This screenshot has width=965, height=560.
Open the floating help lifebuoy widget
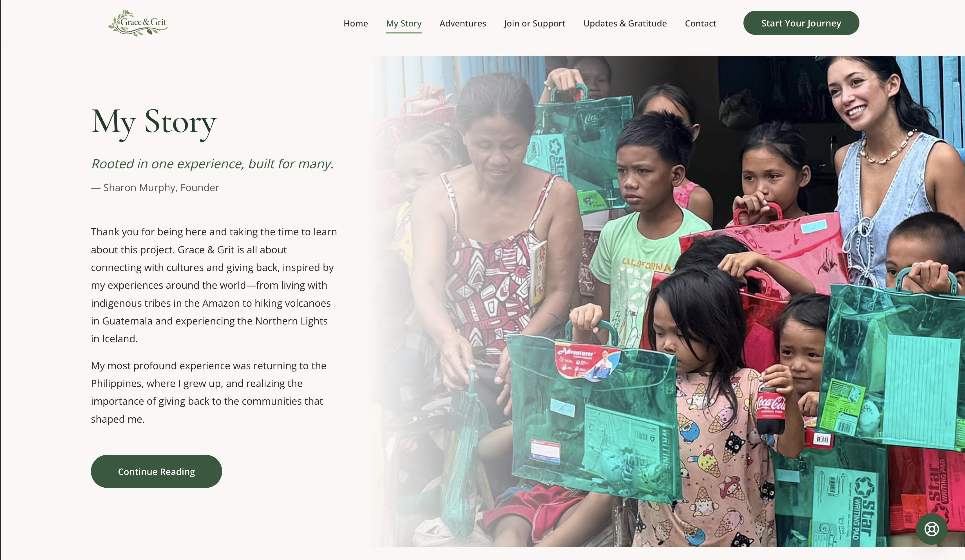931,529
